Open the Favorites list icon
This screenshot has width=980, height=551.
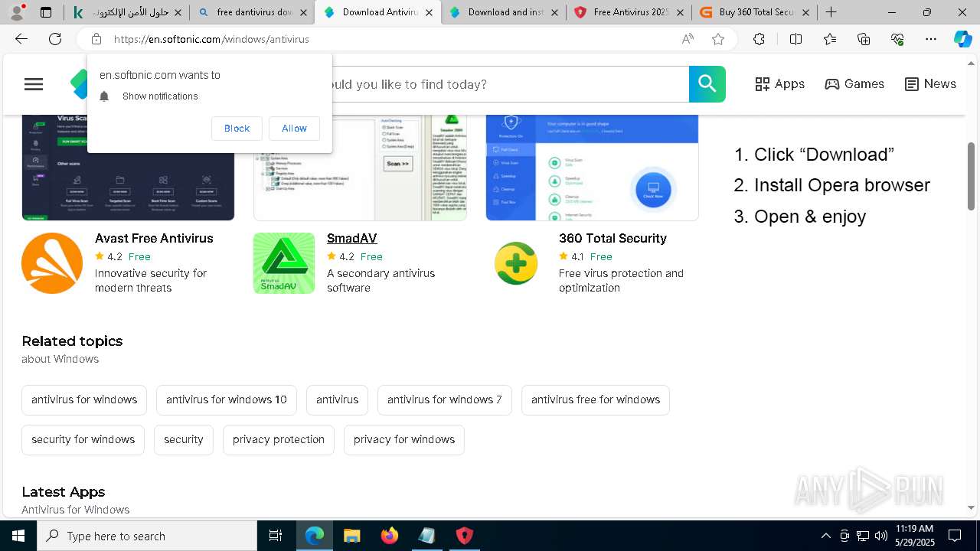830,39
